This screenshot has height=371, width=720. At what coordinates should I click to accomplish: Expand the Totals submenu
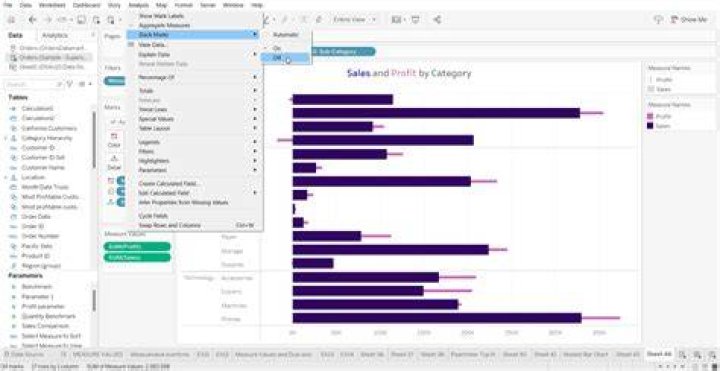[x=194, y=91]
